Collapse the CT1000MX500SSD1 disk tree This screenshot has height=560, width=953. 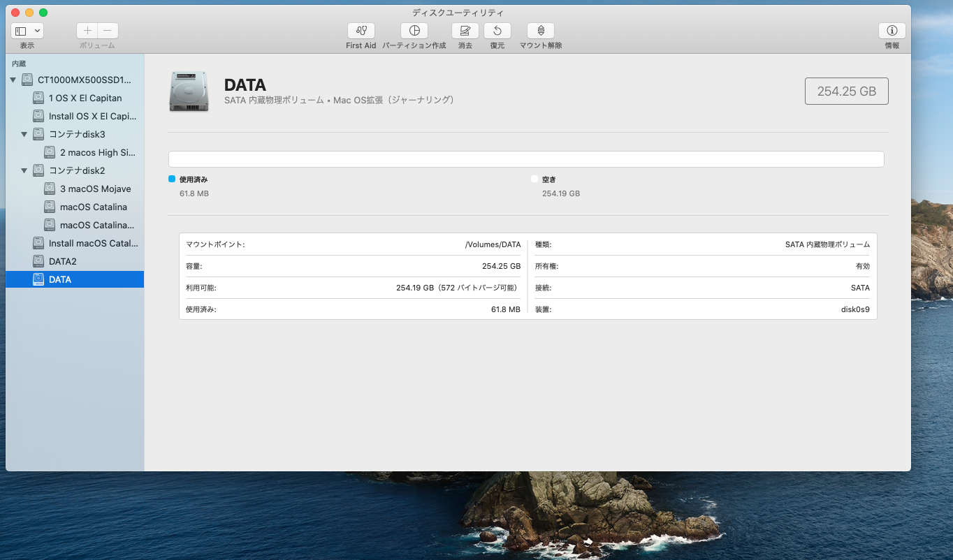coord(13,80)
